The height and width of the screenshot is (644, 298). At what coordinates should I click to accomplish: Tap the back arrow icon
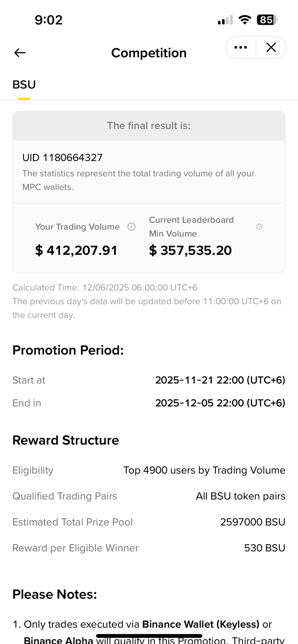20,53
